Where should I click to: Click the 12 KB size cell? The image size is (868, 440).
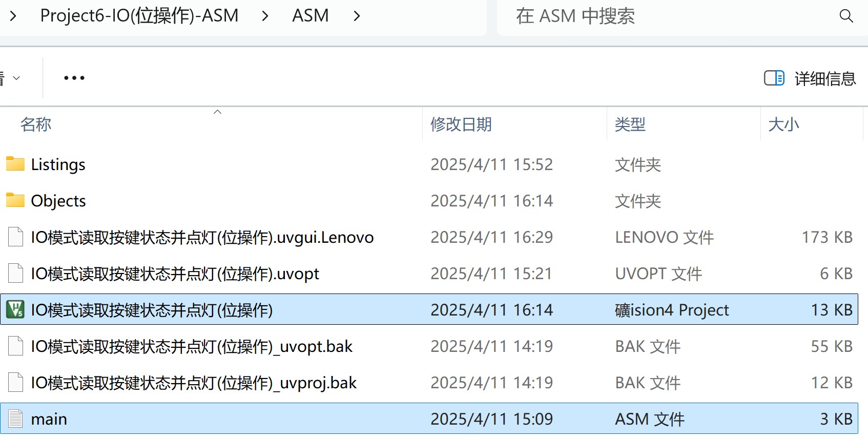click(x=832, y=383)
